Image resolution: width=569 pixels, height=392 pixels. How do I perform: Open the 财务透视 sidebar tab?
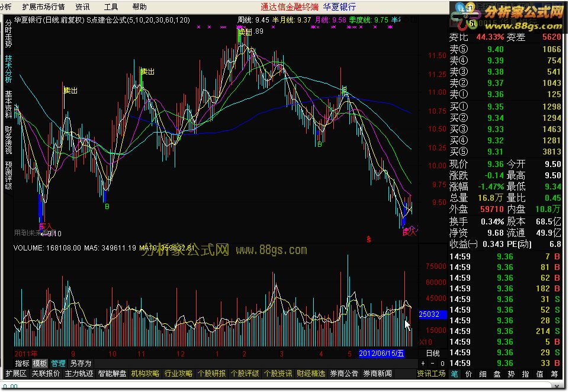[8, 140]
